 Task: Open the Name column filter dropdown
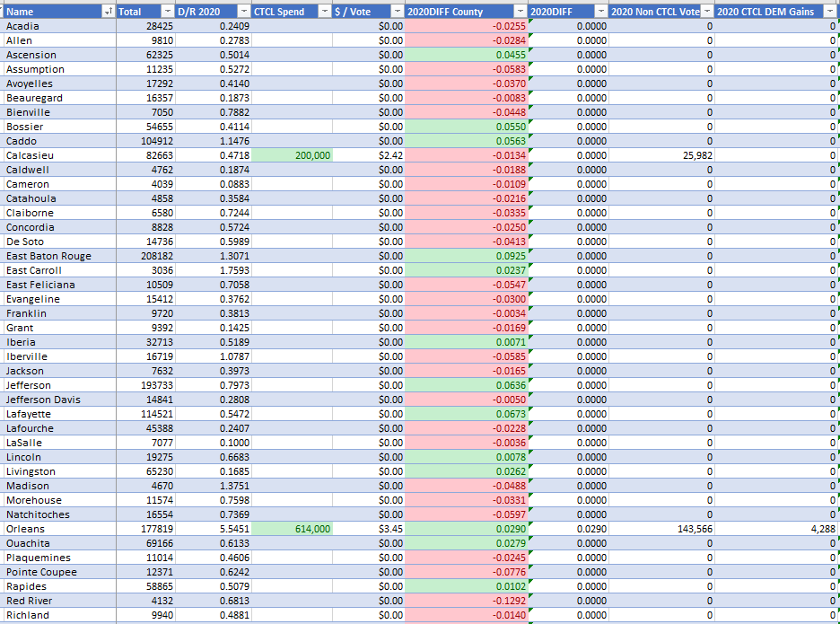click(x=109, y=12)
